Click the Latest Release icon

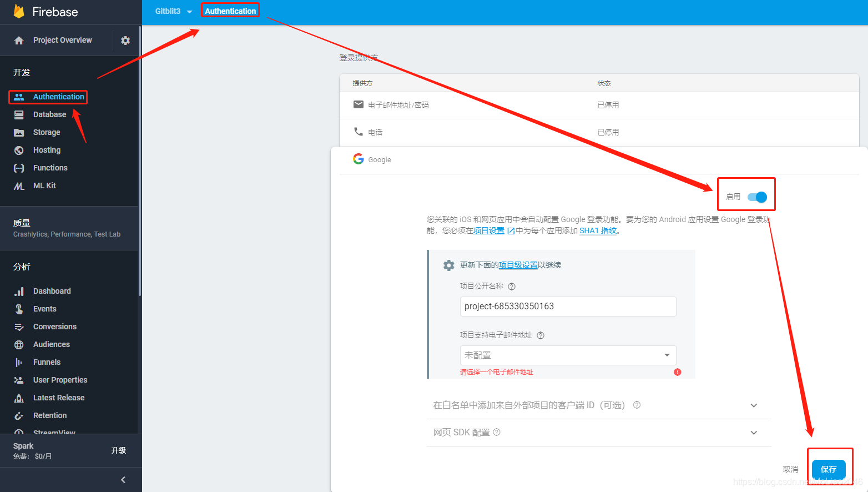[19, 398]
